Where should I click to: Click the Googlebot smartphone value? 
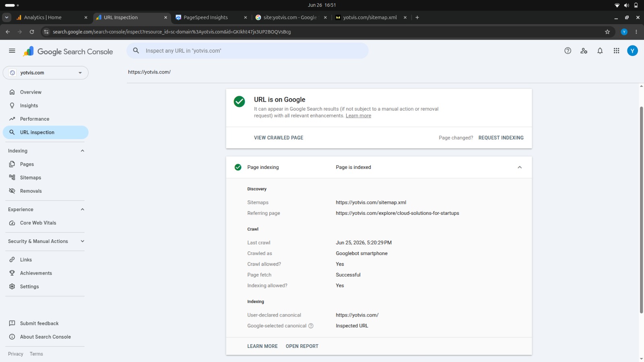click(361, 253)
